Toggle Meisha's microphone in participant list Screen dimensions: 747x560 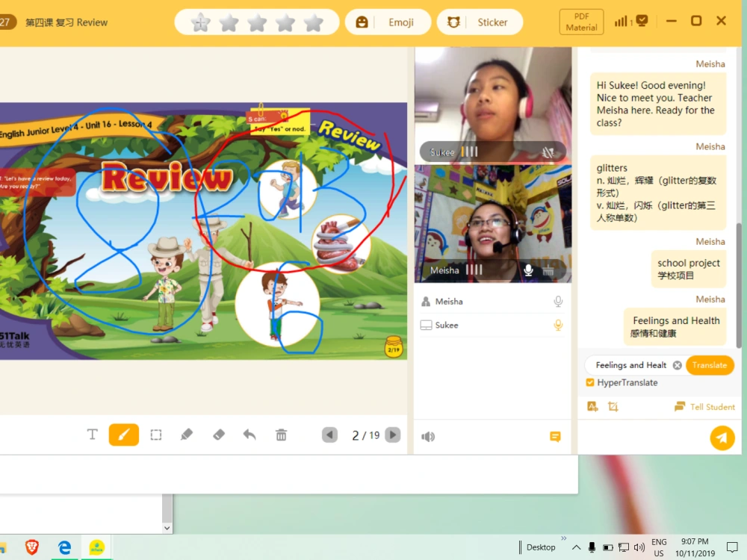pyautogui.click(x=558, y=302)
